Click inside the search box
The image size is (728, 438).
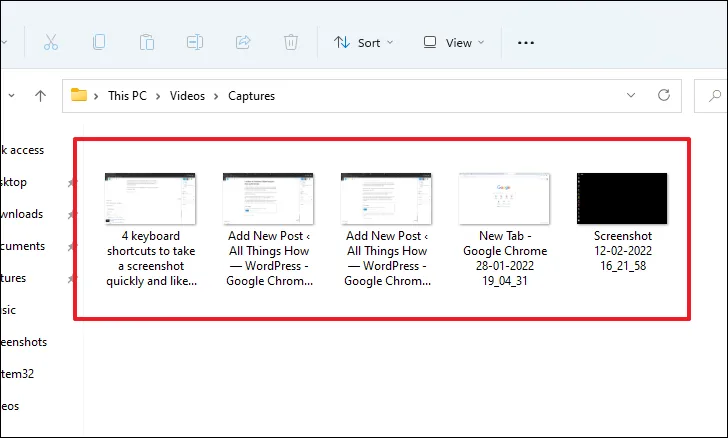pyautogui.click(x=716, y=96)
